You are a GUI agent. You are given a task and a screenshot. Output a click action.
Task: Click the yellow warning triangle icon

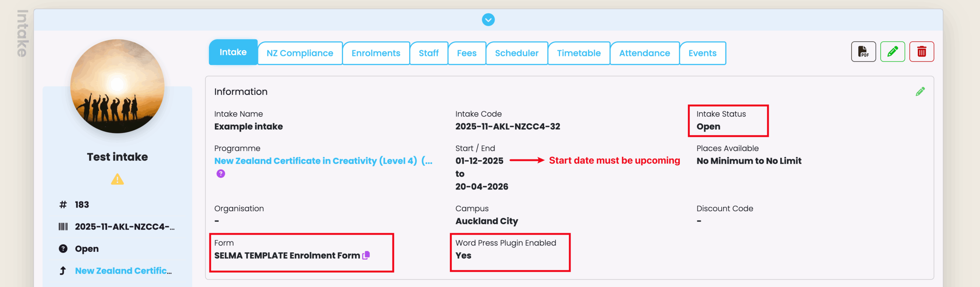tap(117, 179)
